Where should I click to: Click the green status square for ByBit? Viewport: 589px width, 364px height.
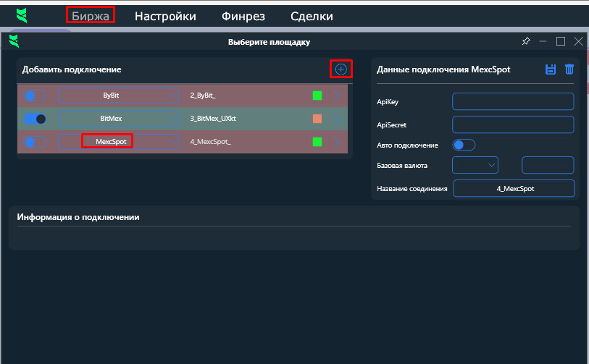(x=317, y=96)
